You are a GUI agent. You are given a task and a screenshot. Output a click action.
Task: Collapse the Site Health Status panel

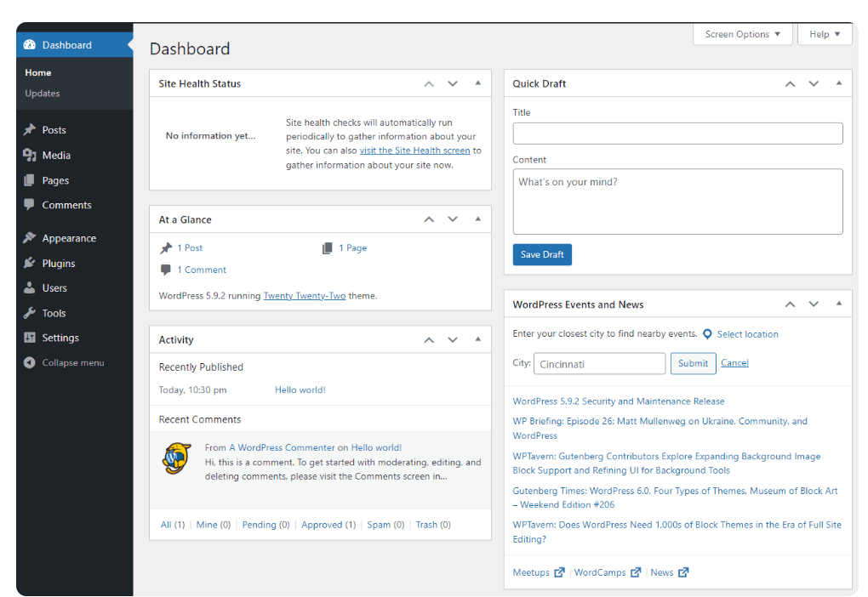[x=477, y=83]
